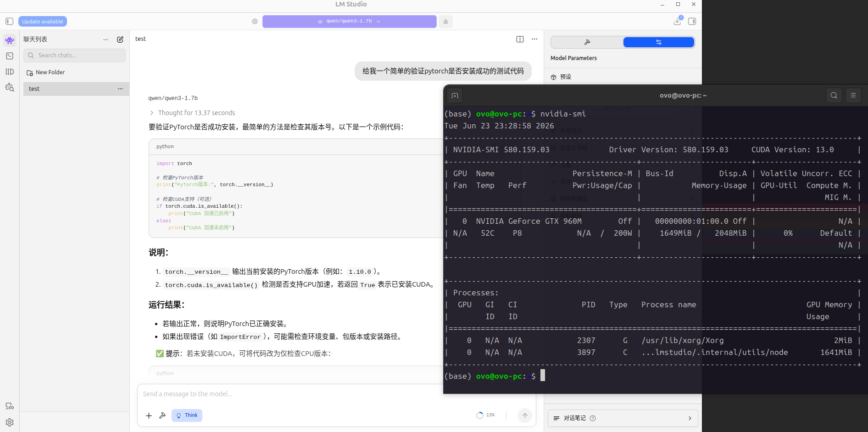Eject the loaded model
This screenshot has width=868, height=432.
(445, 22)
